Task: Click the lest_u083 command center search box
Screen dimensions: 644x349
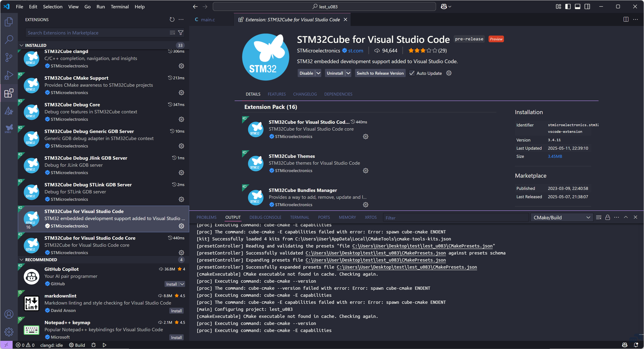Action: pos(324,7)
